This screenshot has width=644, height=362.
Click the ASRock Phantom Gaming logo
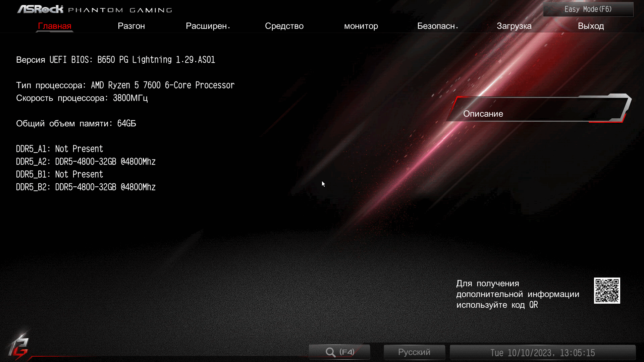click(x=95, y=9)
